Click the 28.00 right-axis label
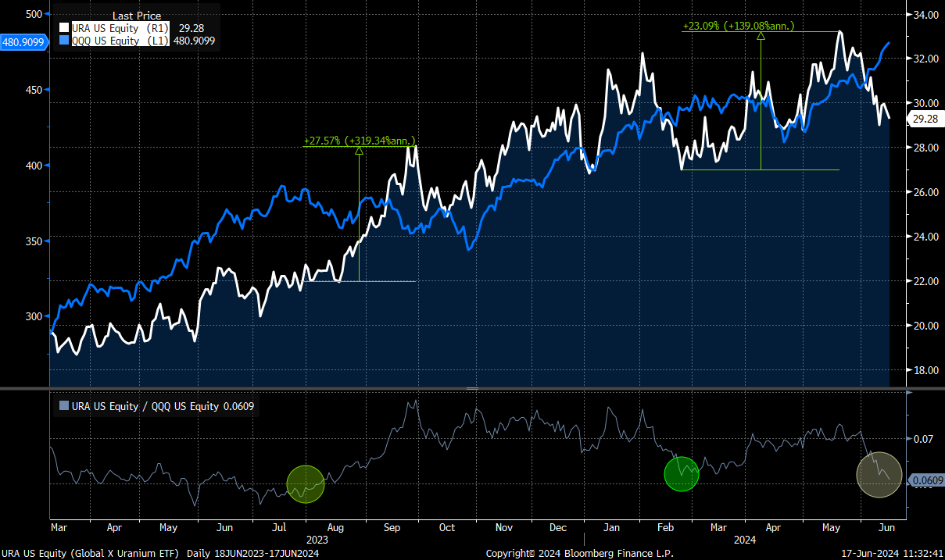Screen dimensions: 945x560 pos(925,148)
